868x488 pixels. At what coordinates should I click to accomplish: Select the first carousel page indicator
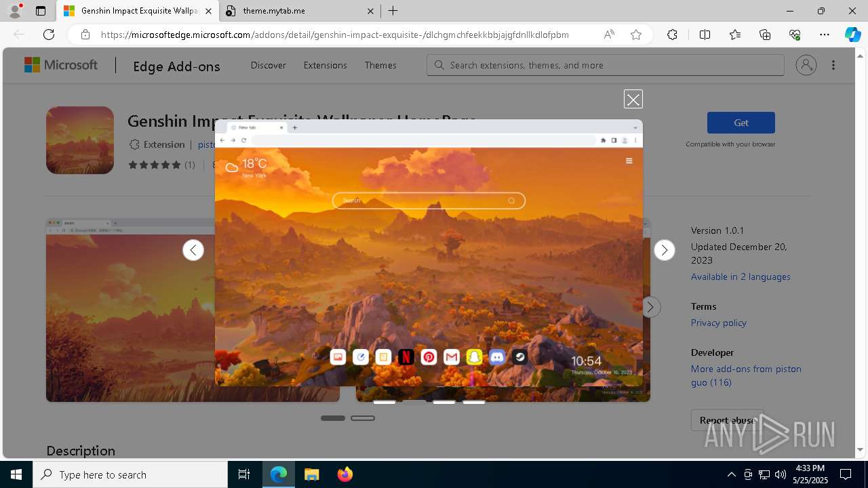333,418
